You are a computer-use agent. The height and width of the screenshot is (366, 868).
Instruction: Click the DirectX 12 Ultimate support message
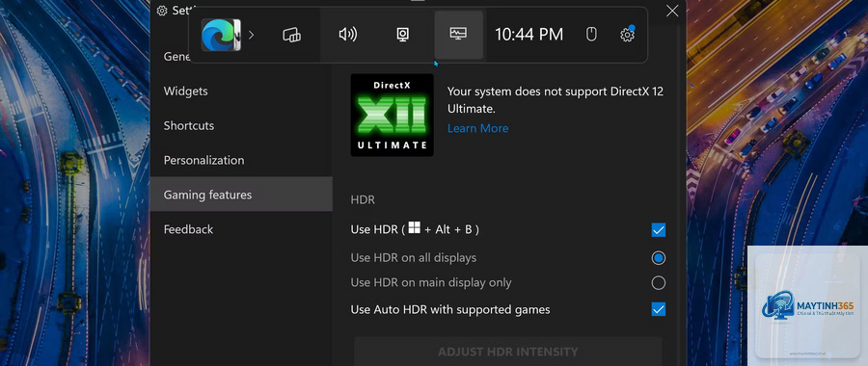pos(556,99)
